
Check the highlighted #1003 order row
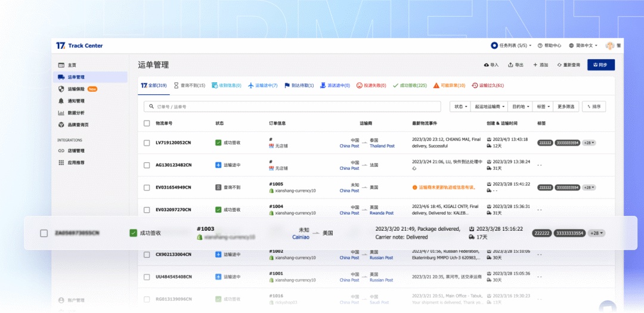click(x=44, y=233)
